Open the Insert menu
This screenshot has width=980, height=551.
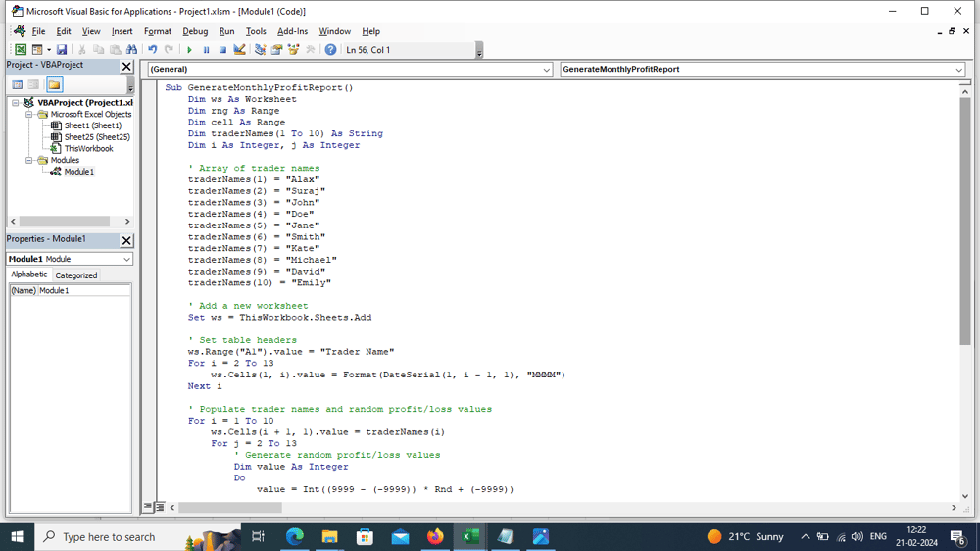point(122,31)
